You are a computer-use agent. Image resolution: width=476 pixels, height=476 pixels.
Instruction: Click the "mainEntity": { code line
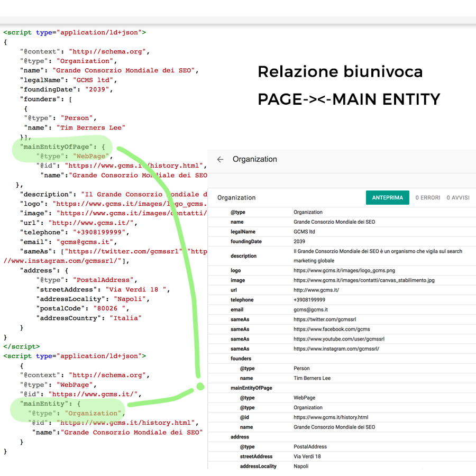(x=50, y=404)
